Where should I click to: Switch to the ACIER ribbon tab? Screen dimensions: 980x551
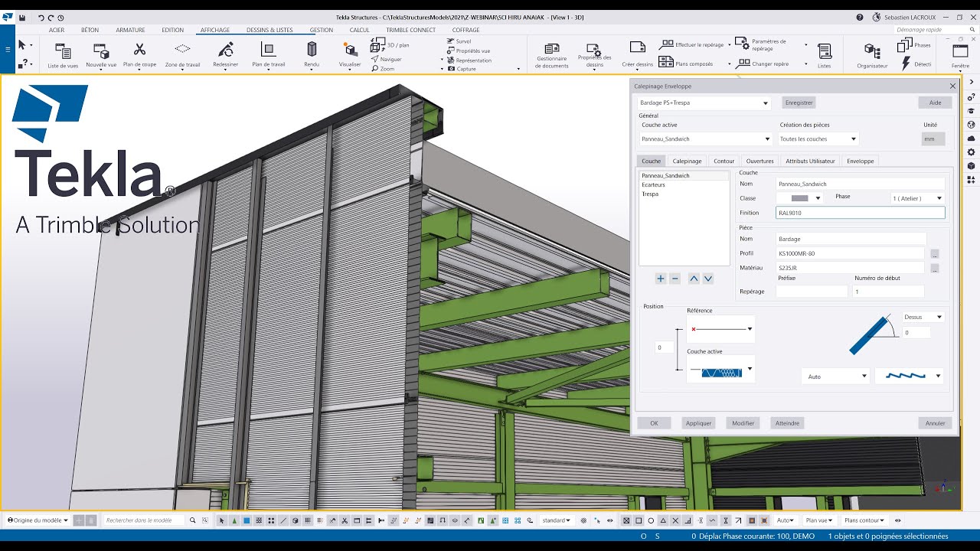click(x=57, y=31)
